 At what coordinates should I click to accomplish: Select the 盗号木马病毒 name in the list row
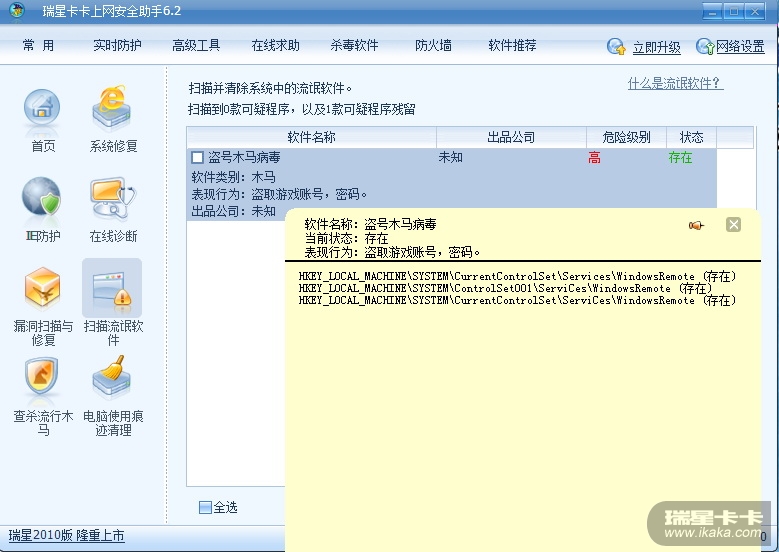[x=244, y=158]
